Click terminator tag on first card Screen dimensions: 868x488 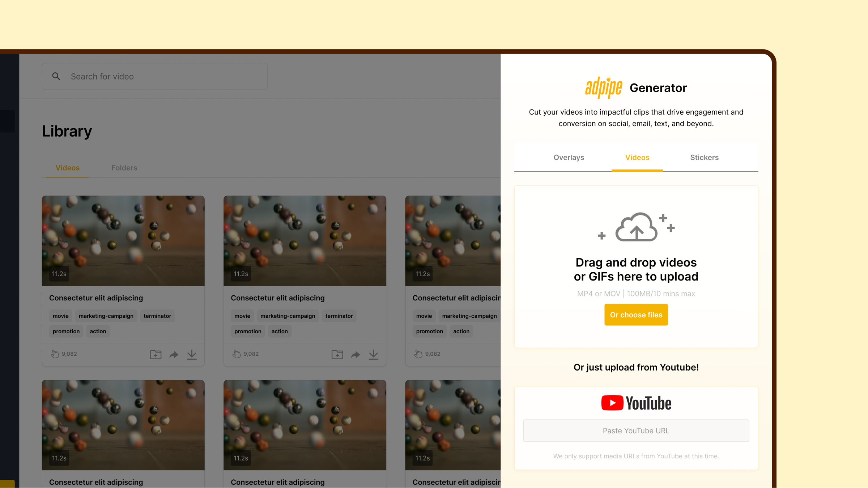pos(157,316)
